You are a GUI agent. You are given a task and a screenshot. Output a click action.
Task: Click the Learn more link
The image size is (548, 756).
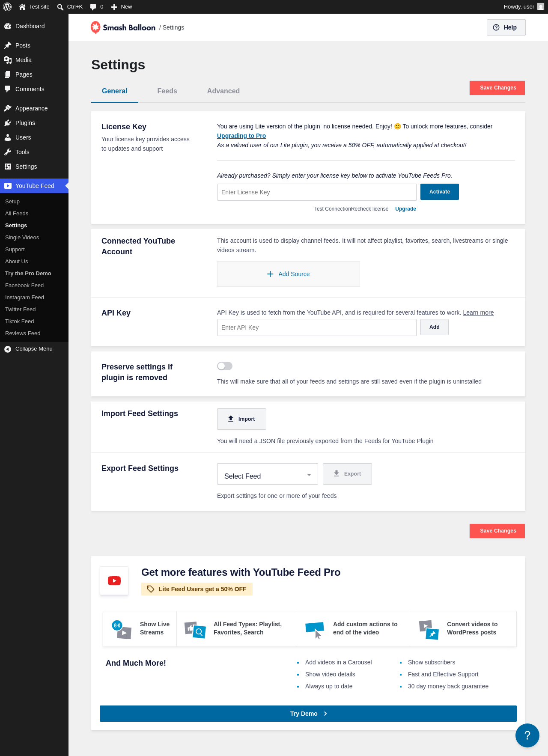tap(478, 313)
